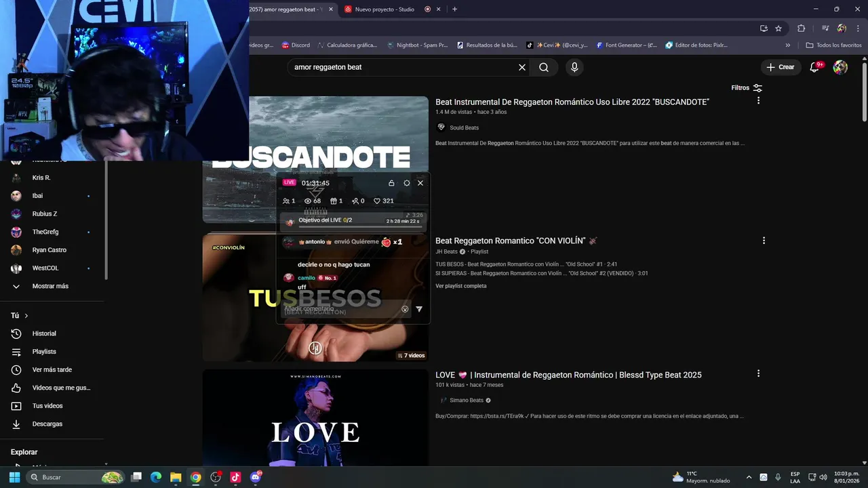Show hidden system tray icons
The image size is (868, 488).
(749, 477)
